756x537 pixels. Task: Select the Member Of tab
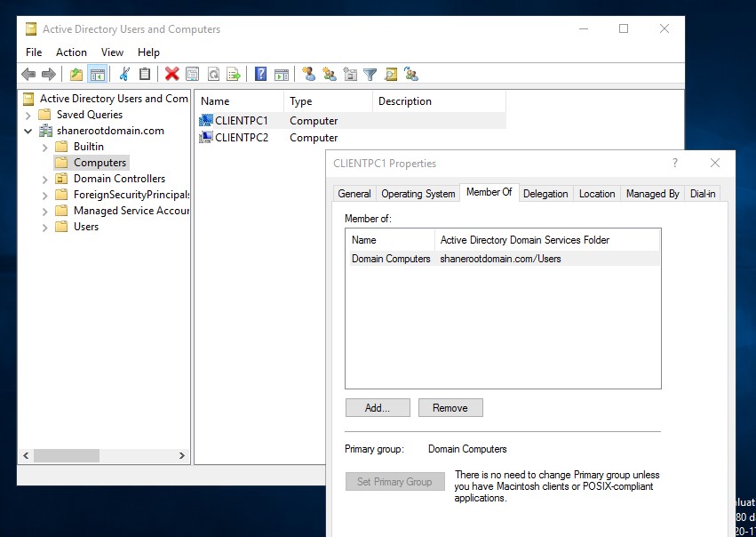pyautogui.click(x=489, y=192)
